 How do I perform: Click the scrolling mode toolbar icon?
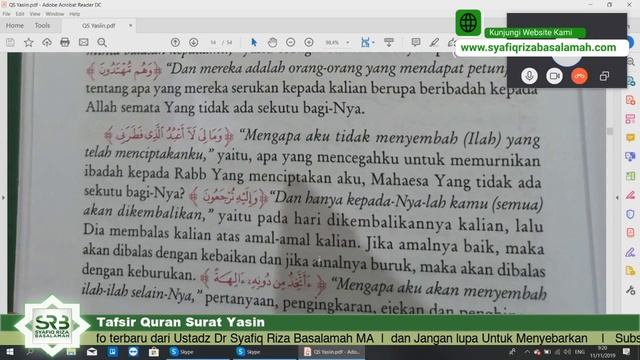pyautogui.click(x=389, y=42)
